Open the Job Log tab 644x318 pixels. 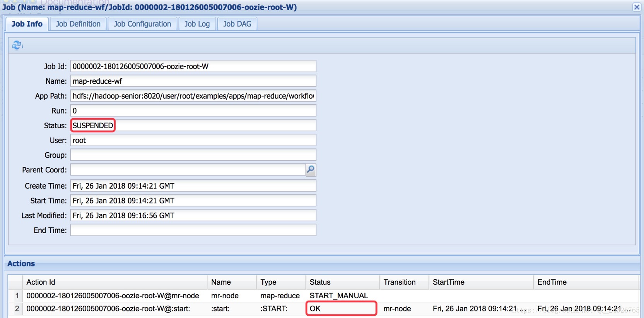pyautogui.click(x=197, y=24)
